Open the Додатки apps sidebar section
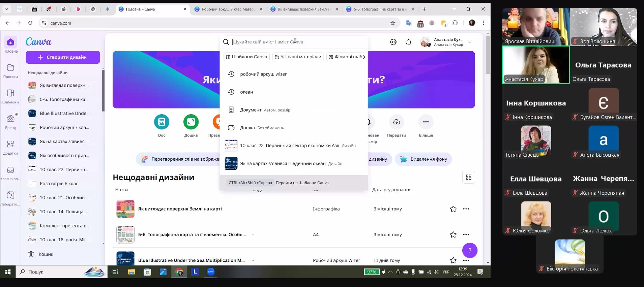This screenshot has height=287, width=644. click(x=10, y=148)
